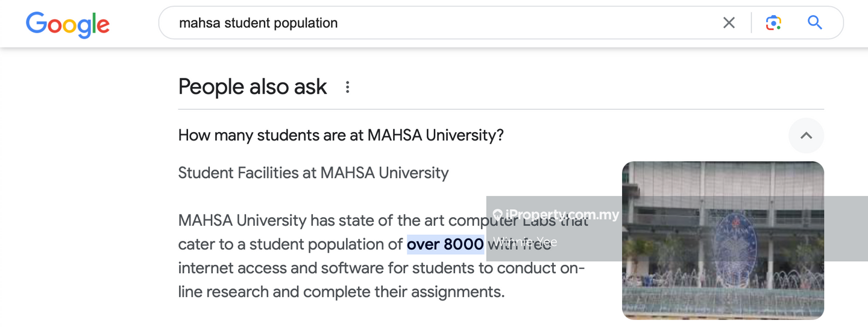Viewport: 868px width, 327px height.
Task: Clear the search query with X icon
Action: (729, 23)
